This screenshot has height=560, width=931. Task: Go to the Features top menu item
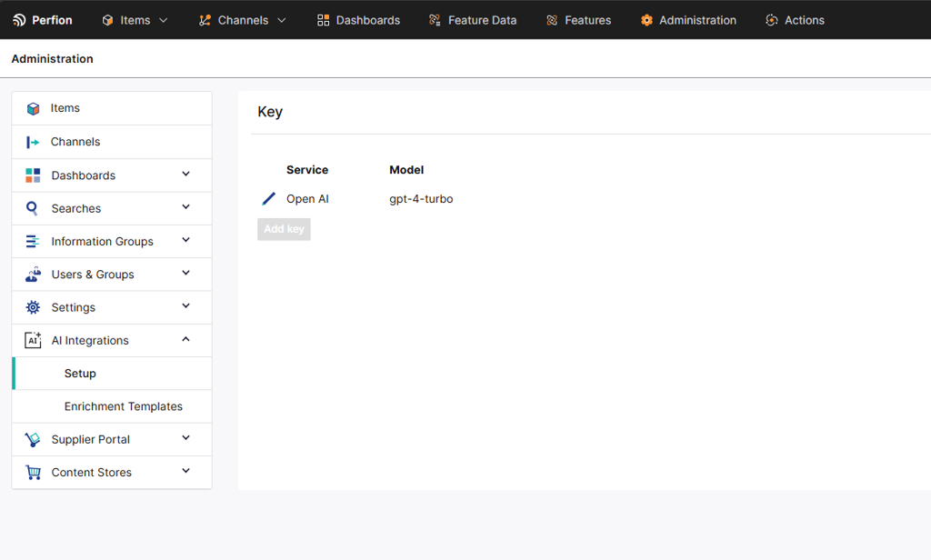pos(588,20)
